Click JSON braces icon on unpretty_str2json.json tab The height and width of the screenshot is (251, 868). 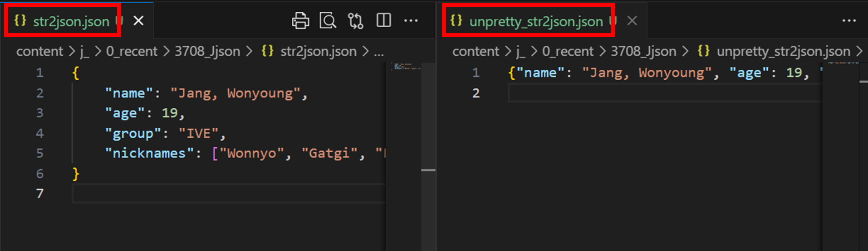point(456,21)
